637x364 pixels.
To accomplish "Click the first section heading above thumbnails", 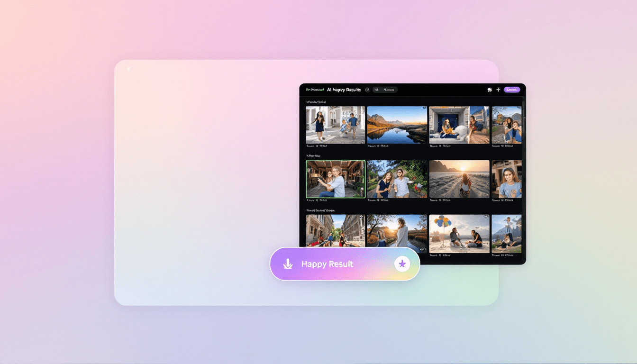I will pyautogui.click(x=316, y=102).
